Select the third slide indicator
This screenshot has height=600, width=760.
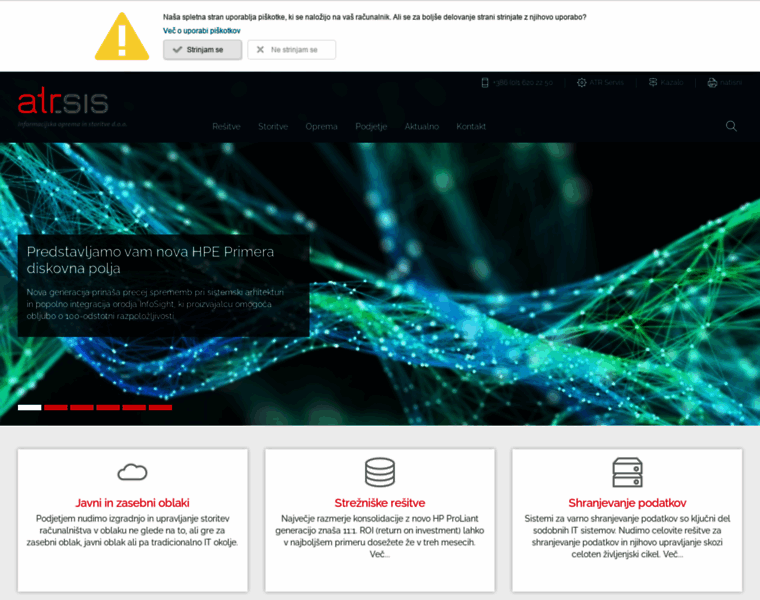pos(82,407)
